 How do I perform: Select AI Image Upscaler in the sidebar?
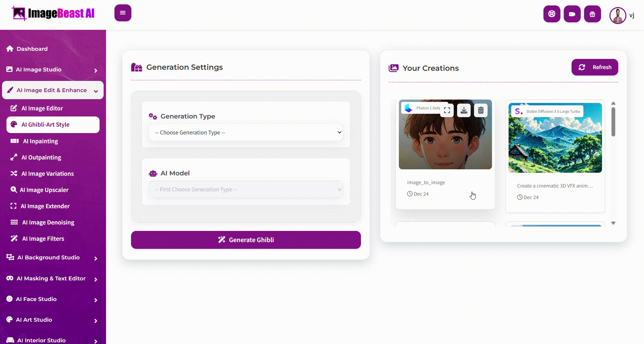pyautogui.click(x=44, y=190)
